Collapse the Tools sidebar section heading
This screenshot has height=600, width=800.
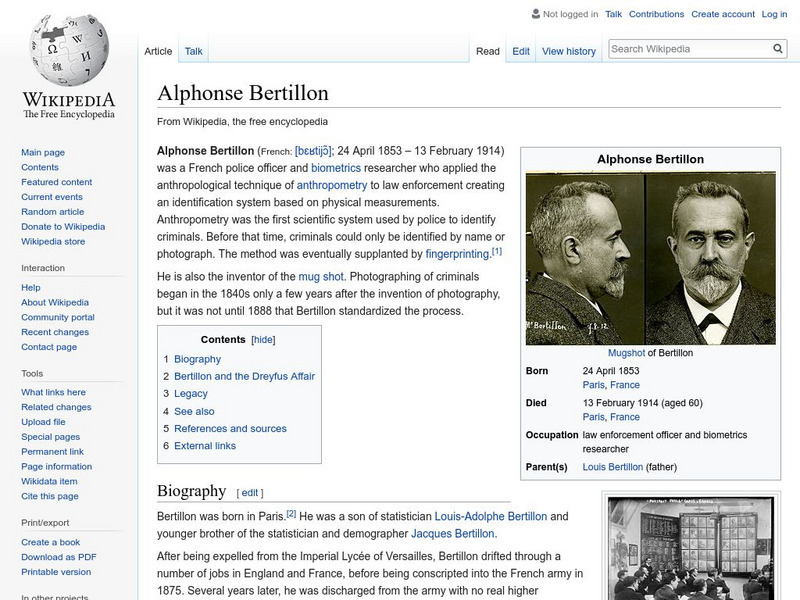tap(32, 373)
